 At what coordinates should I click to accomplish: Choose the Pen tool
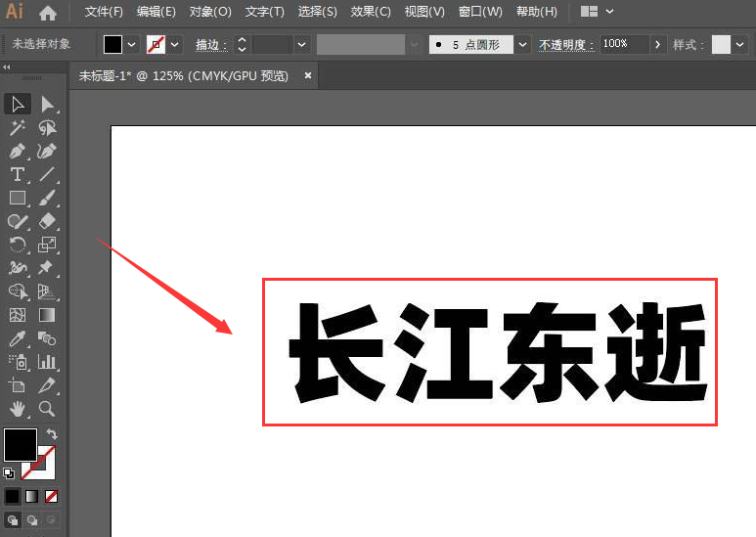(x=17, y=152)
